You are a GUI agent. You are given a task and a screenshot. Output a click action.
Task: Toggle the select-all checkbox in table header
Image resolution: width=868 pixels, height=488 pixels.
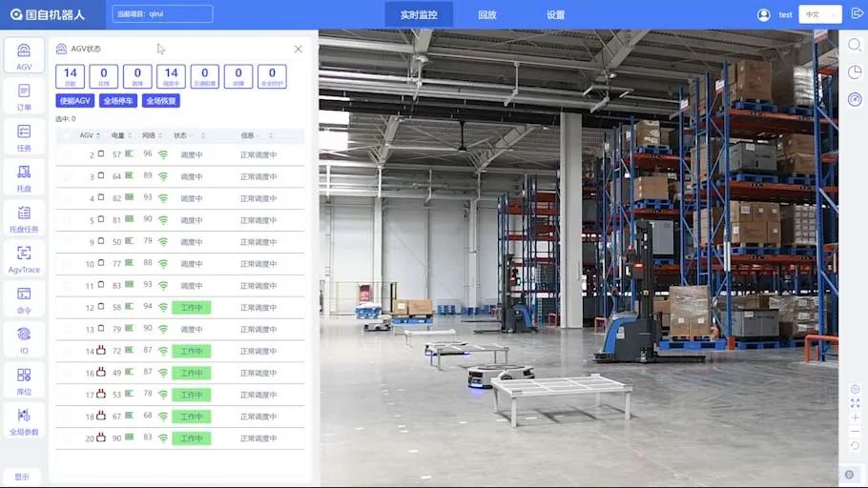click(x=66, y=135)
